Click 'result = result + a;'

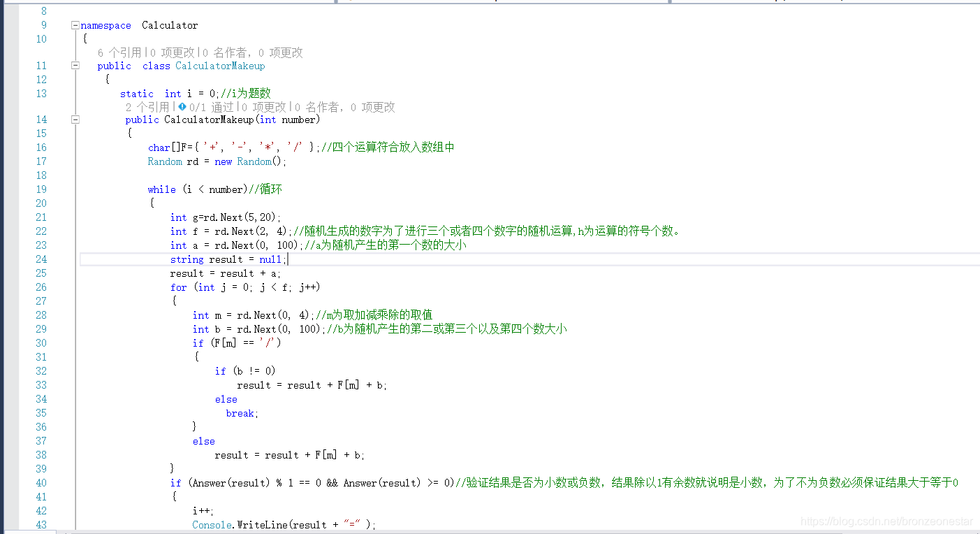(x=226, y=273)
